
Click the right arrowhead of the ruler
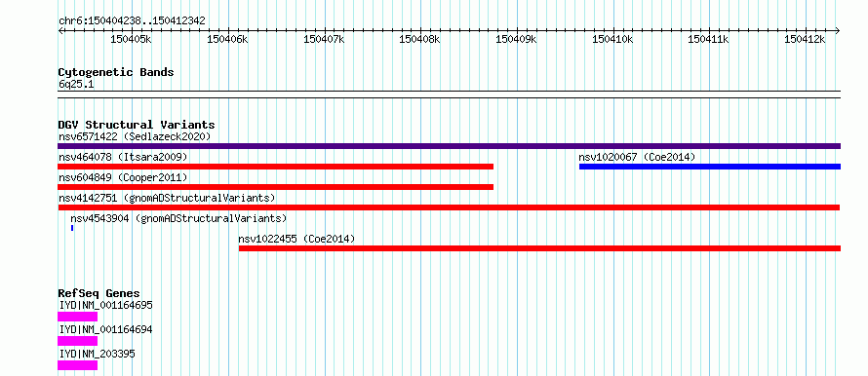(x=838, y=30)
